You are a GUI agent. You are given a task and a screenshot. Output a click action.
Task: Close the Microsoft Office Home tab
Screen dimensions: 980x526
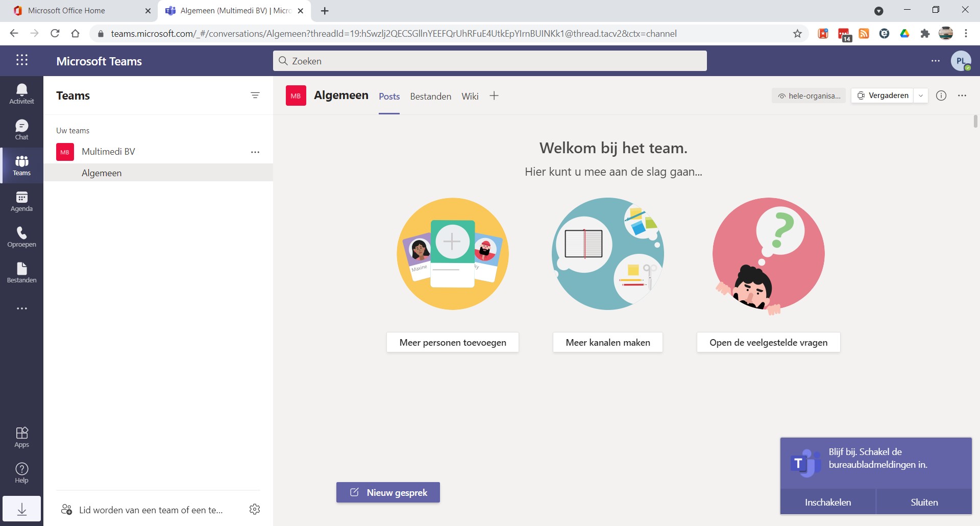[148, 11]
